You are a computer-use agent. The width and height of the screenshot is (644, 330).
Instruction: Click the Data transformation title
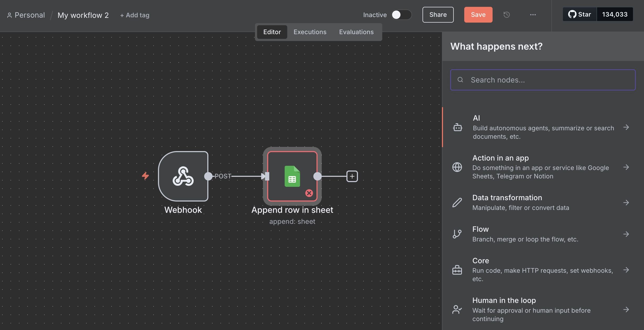pyautogui.click(x=507, y=198)
